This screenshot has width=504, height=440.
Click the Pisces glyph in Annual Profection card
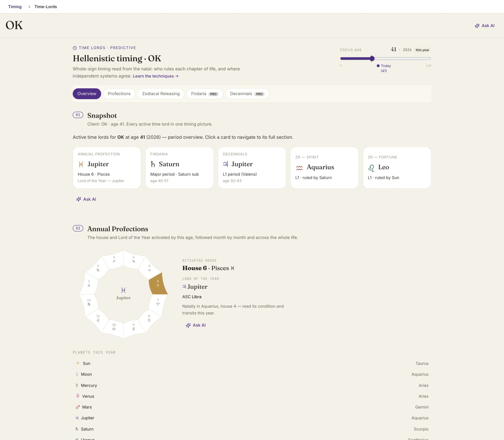[81, 164]
